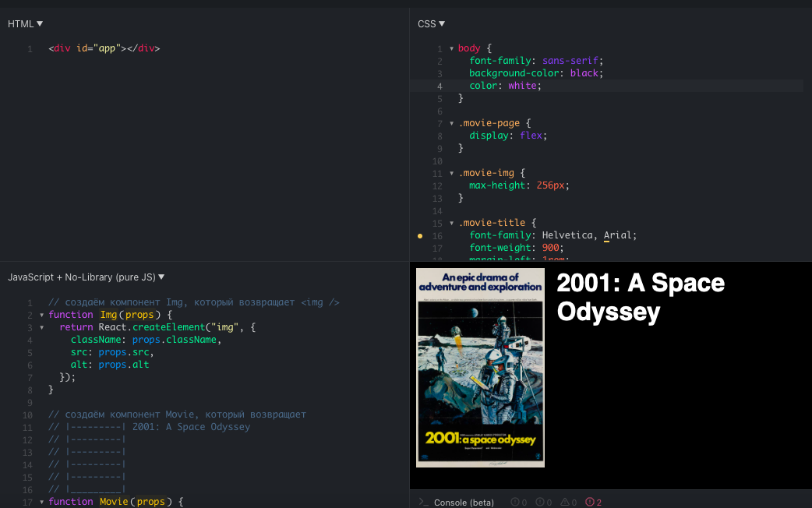The width and height of the screenshot is (812, 508).
Task: Click the second circle counter icon in console bar
Action: [539, 502]
